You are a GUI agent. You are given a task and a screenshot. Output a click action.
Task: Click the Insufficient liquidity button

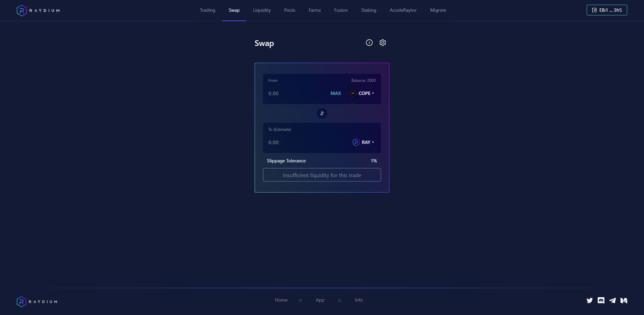[x=322, y=175]
